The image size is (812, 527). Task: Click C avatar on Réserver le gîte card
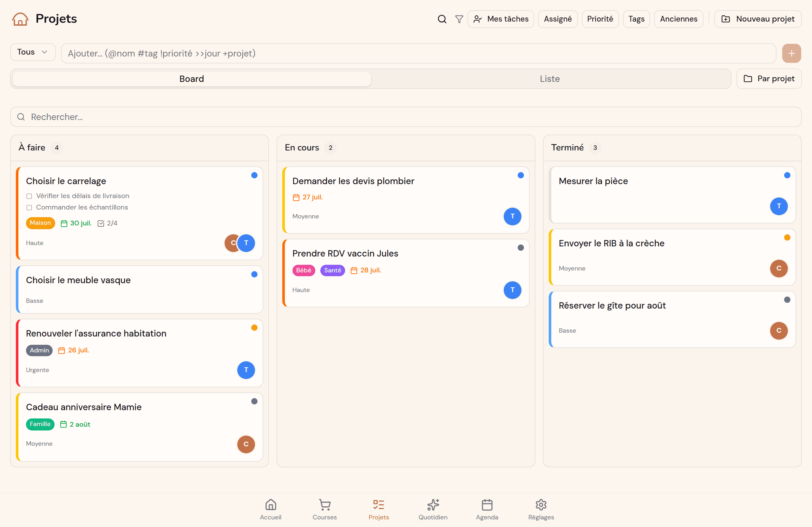[x=779, y=330]
